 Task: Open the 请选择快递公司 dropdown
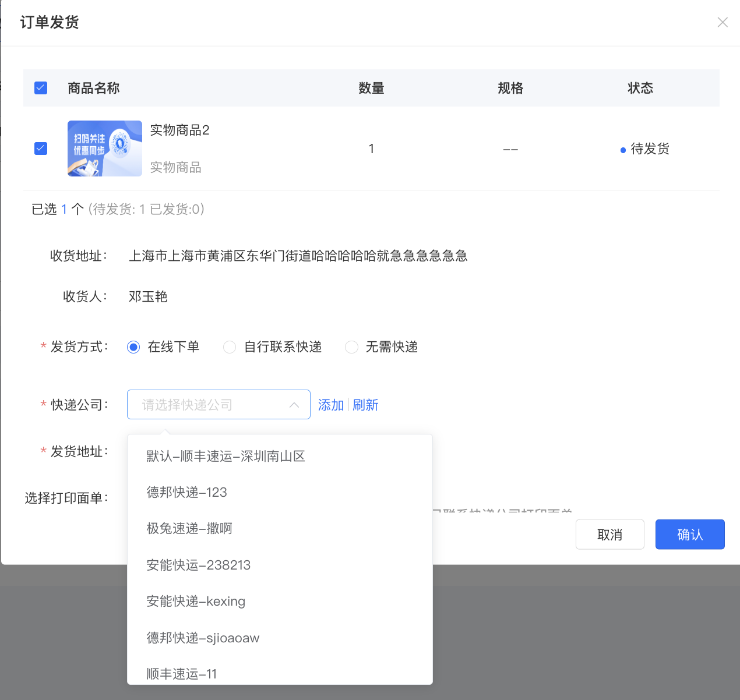[219, 404]
